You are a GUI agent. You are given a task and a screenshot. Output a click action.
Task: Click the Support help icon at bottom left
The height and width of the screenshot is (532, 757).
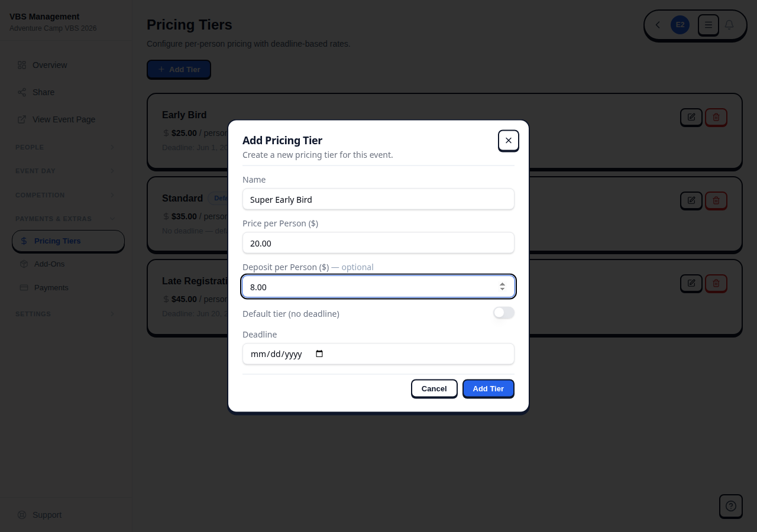pos(22,515)
